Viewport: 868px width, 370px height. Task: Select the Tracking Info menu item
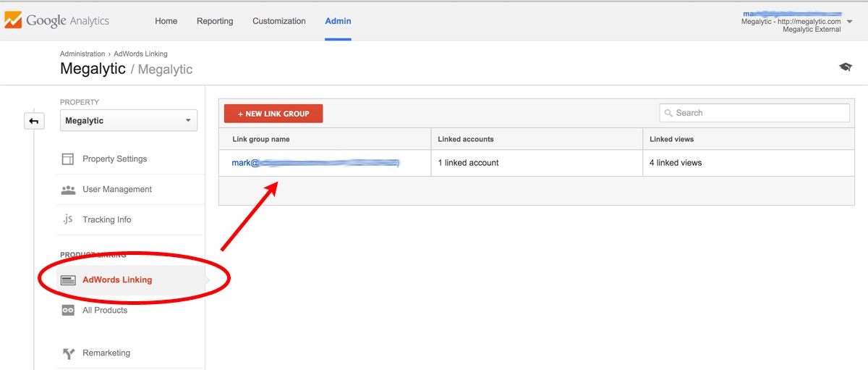[x=106, y=219]
